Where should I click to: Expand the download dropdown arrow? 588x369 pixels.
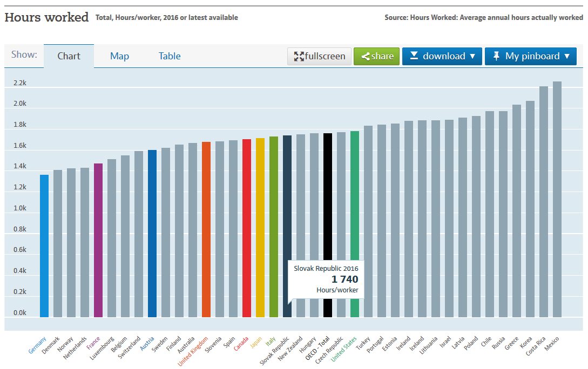tap(472, 56)
